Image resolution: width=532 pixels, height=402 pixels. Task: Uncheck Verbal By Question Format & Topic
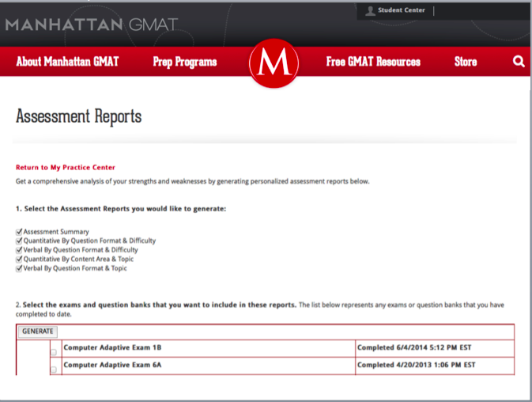[19, 268]
